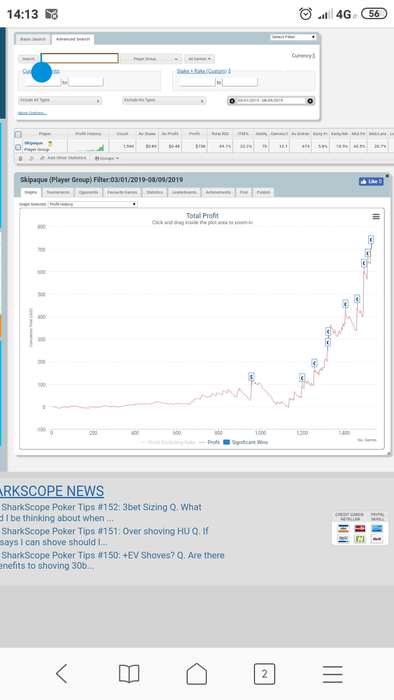Viewport: 394px width, 700px height.
Task: Open the chart context menu icon
Action: coord(376,217)
